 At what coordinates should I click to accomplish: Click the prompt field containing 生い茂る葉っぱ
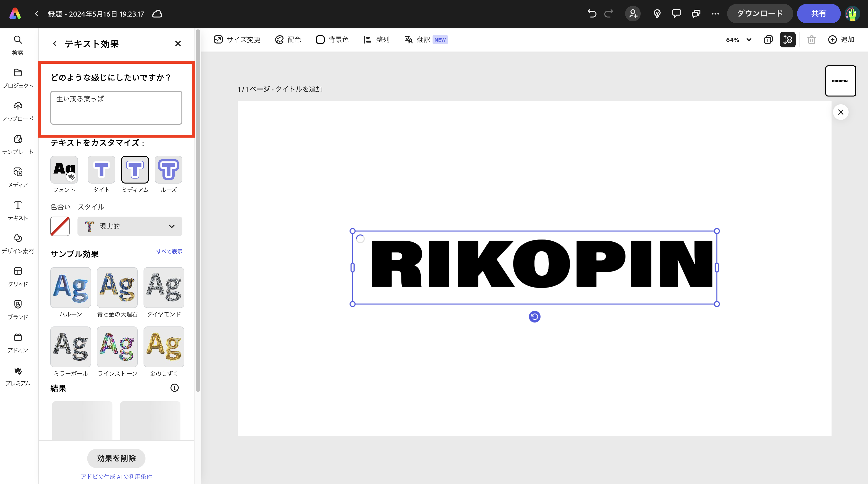pos(116,108)
